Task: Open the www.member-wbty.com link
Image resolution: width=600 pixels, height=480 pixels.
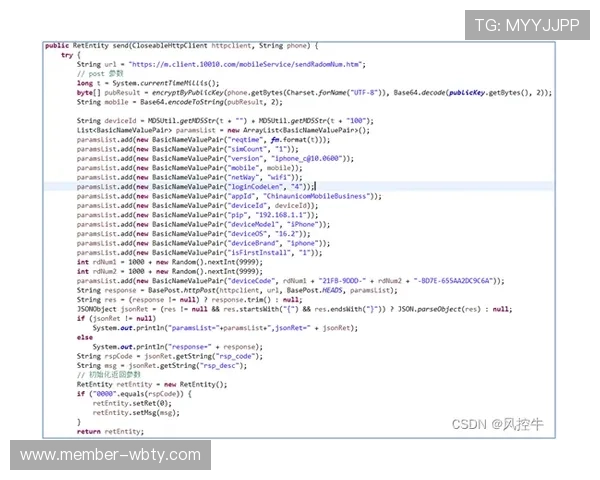Action: point(111,455)
